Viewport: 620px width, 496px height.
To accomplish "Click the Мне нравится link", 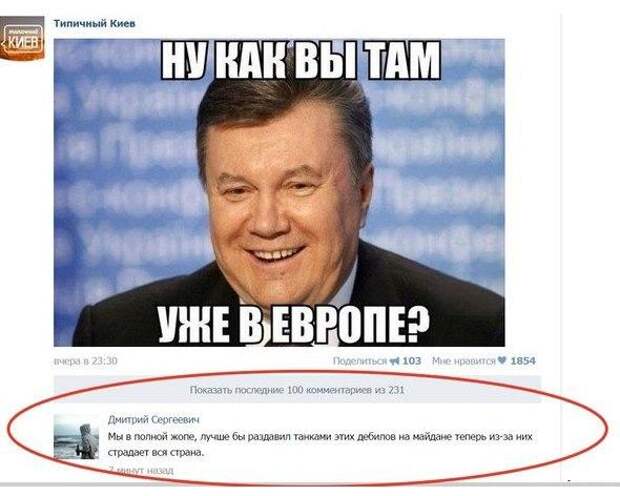I will pos(463,361).
